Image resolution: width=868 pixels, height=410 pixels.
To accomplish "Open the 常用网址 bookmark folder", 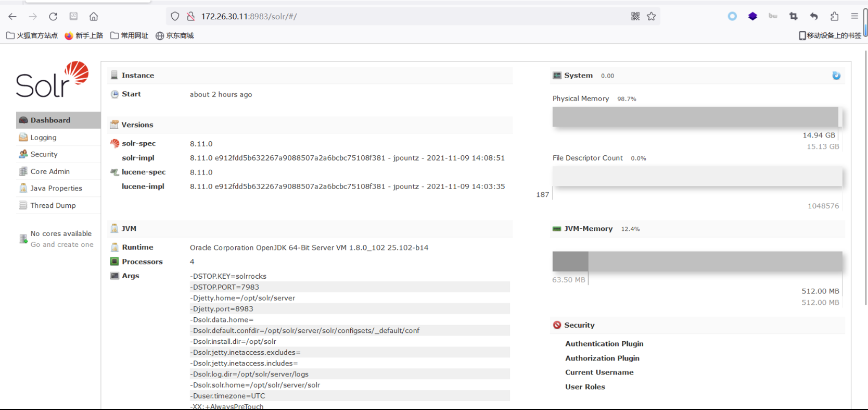I will pos(129,35).
